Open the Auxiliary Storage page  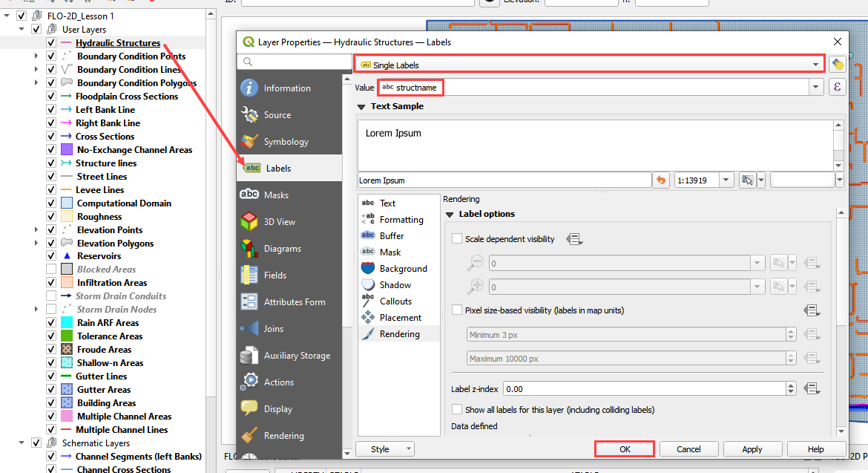pos(297,356)
